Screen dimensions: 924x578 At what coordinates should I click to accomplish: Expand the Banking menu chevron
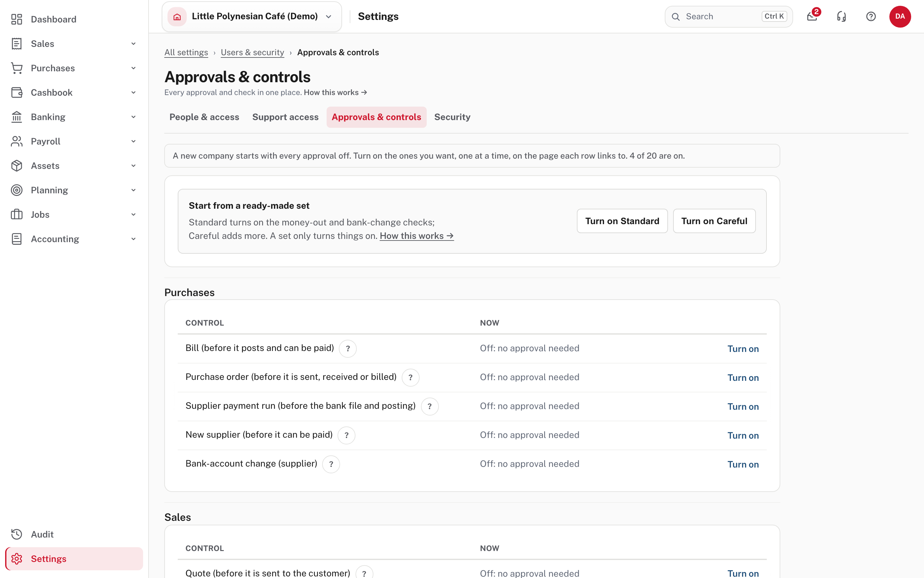point(133,117)
